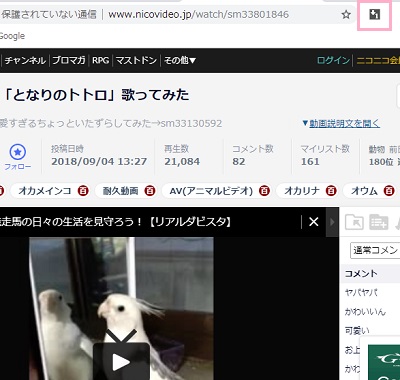
Task: Click the ログイン link
Action: point(333,60)
